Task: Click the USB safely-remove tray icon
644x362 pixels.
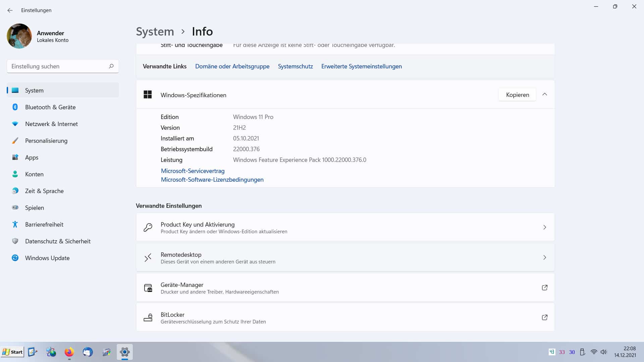Action: click(x=583, y=352)
